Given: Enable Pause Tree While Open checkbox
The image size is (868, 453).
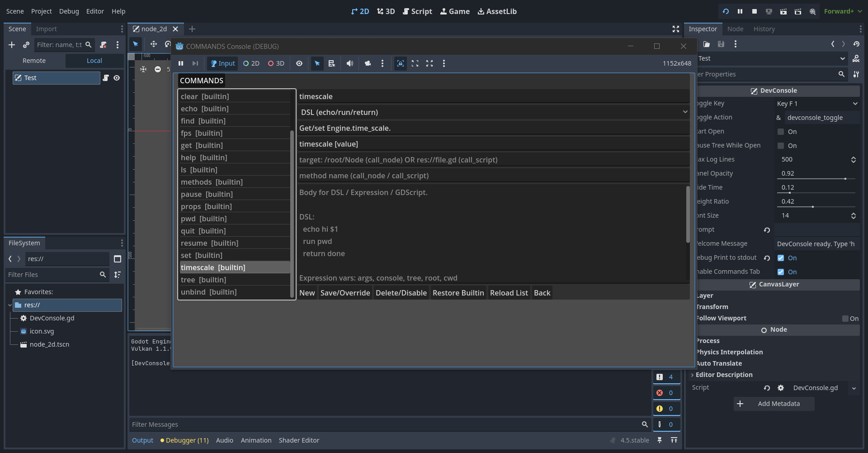Looking at the screenshot, I should point(781,146).
